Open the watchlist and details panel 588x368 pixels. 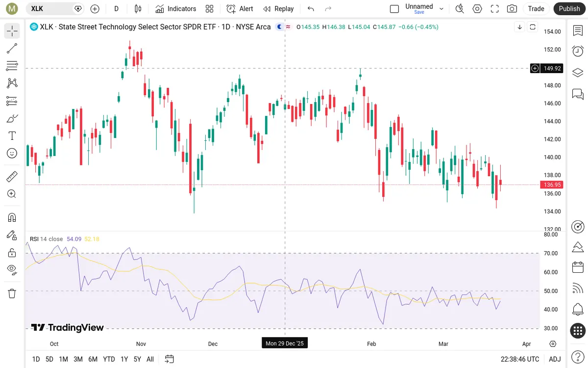coord(578,30)
